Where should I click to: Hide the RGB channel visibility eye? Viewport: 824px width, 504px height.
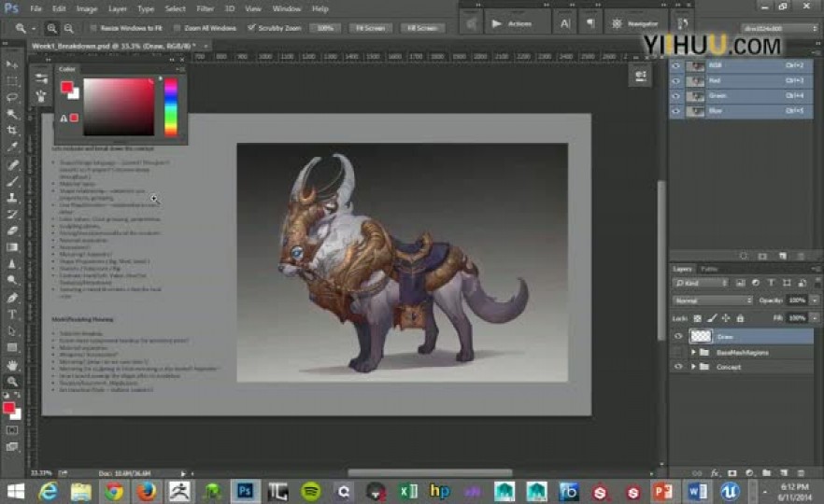point(676,65)
